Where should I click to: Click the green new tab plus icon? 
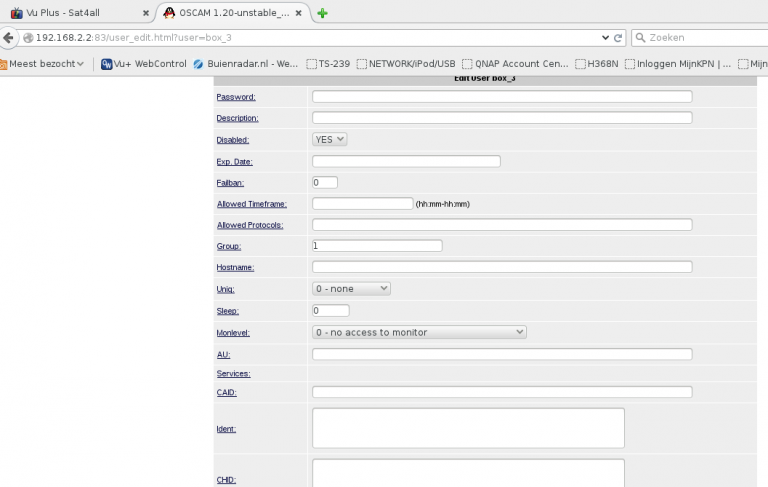coord(322,13)
